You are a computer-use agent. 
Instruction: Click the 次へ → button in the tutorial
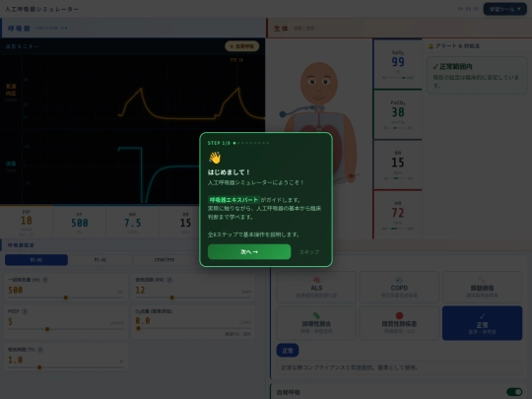tap(249, 252)
